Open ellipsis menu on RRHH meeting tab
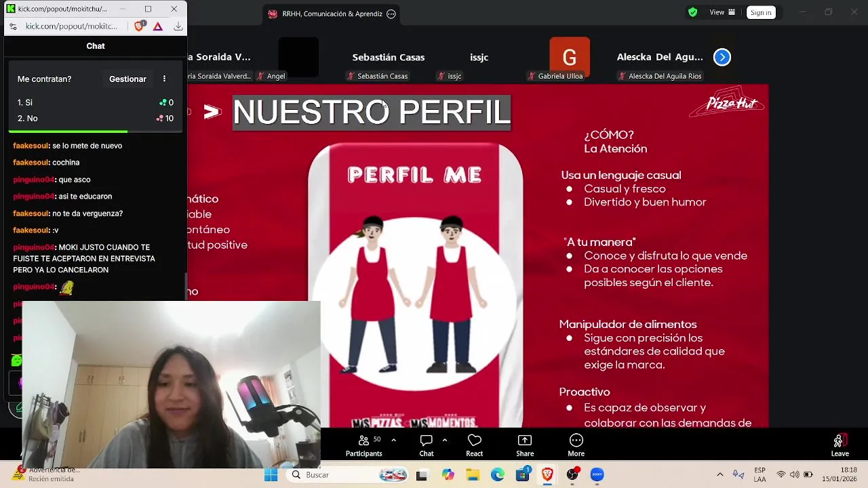868x488 pixels. [x=391, y=14]
